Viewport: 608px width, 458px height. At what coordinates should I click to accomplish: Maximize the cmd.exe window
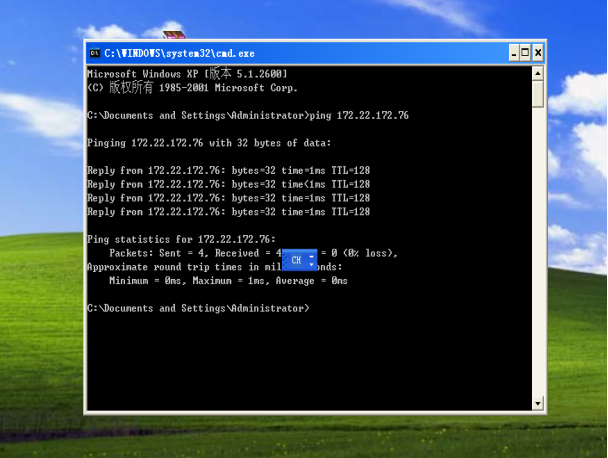[x=525, y=53]
